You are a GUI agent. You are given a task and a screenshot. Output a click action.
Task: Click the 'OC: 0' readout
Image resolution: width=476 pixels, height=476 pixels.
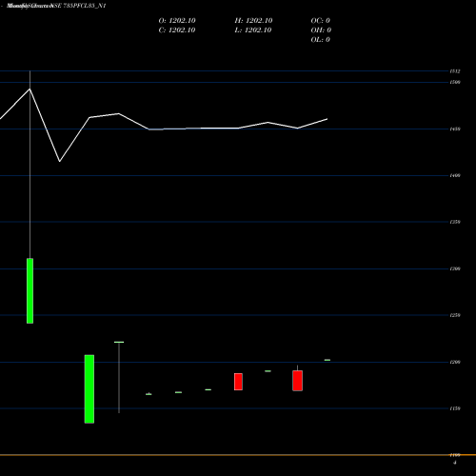coord(321,21)
